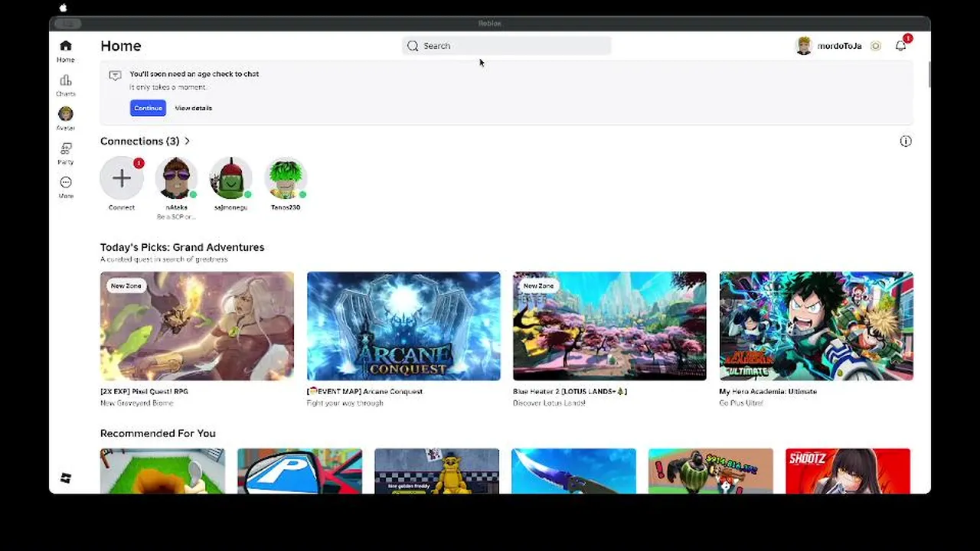Screen dimensions: 980x551
Task: Click the "[🎃EVENT MAP] Arcane Conquest" title
Action: click(x=364, y=391)
